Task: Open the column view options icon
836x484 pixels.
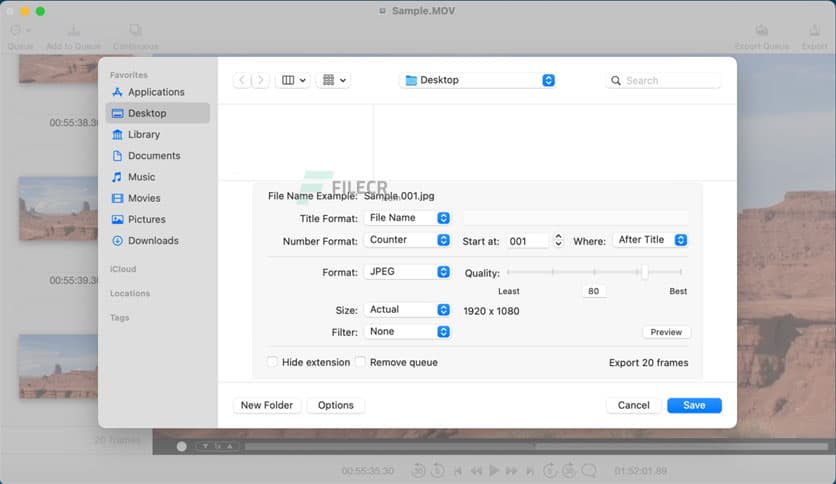Action: 294,80
